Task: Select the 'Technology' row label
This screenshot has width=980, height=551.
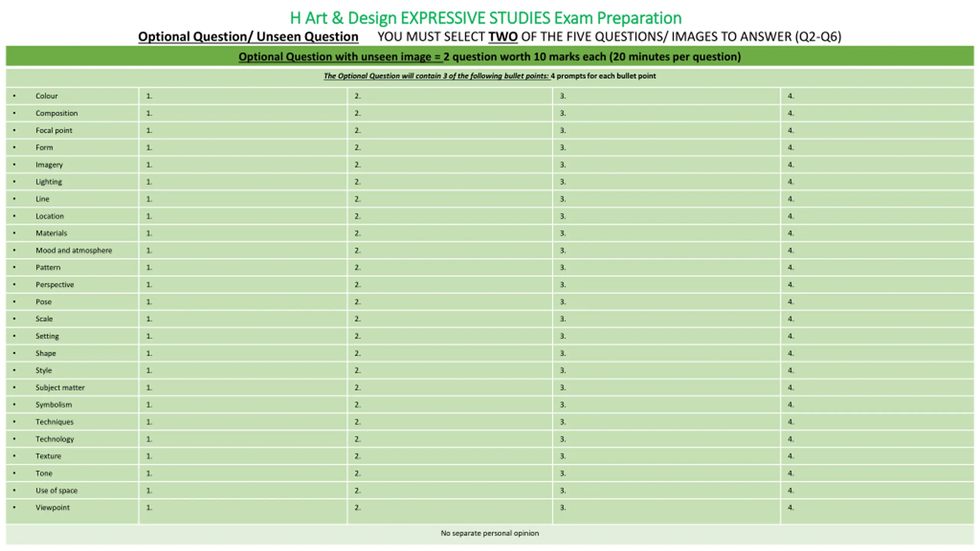Action: 54,439
